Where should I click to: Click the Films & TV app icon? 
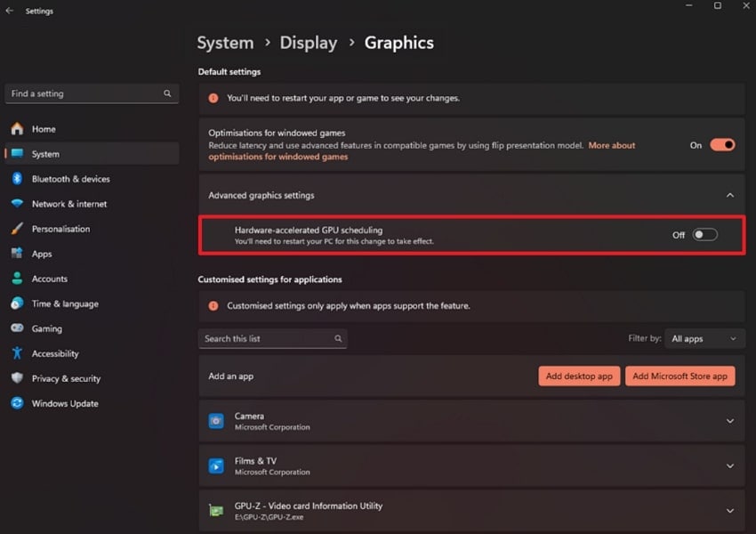(216, 466)
